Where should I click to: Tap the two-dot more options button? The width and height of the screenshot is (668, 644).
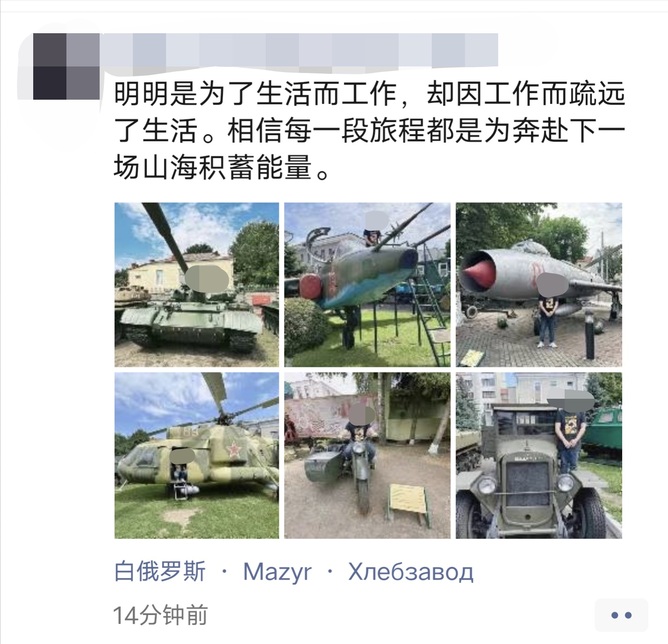point(621,615)
